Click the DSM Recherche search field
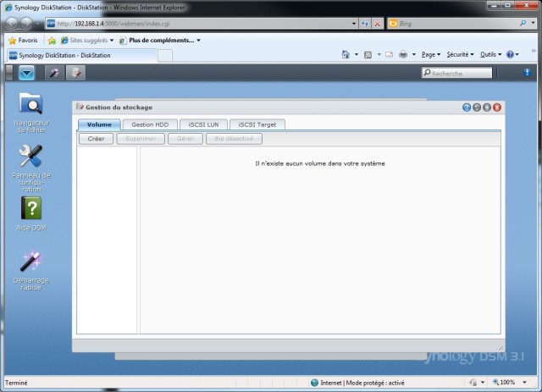The width and height of the screenshot is (542, 392). [x=457, y=73]
